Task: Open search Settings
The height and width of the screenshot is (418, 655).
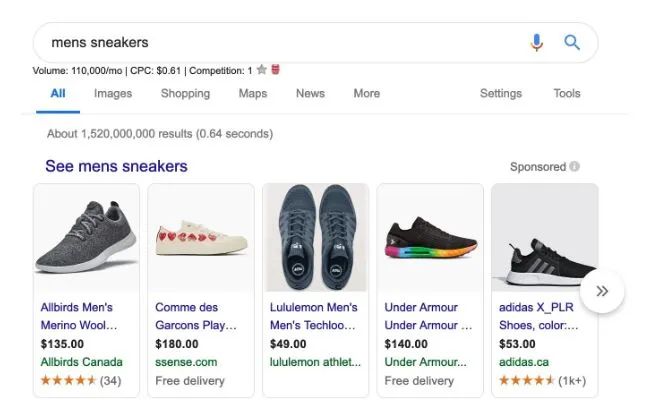Action: click(500, 94)
